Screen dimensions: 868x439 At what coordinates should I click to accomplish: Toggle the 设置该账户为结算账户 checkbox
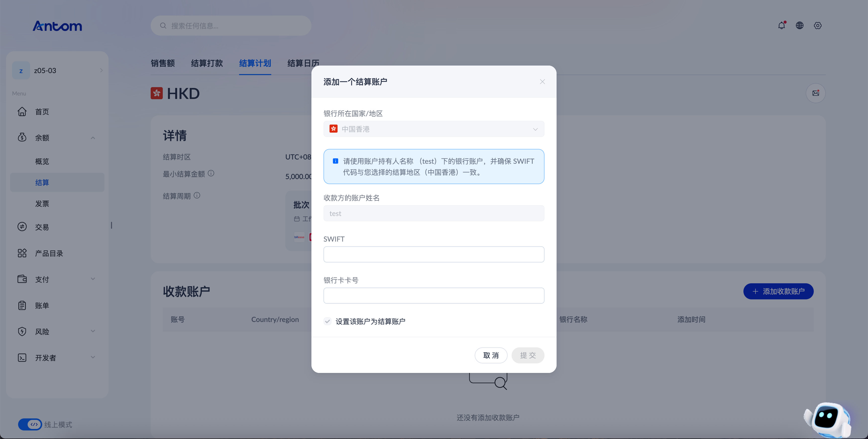point(328,321)
